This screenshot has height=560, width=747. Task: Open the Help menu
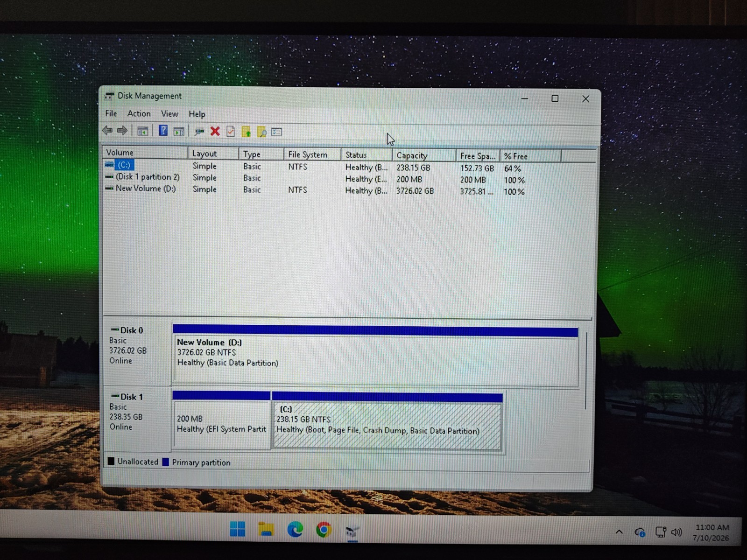[197, 114]
